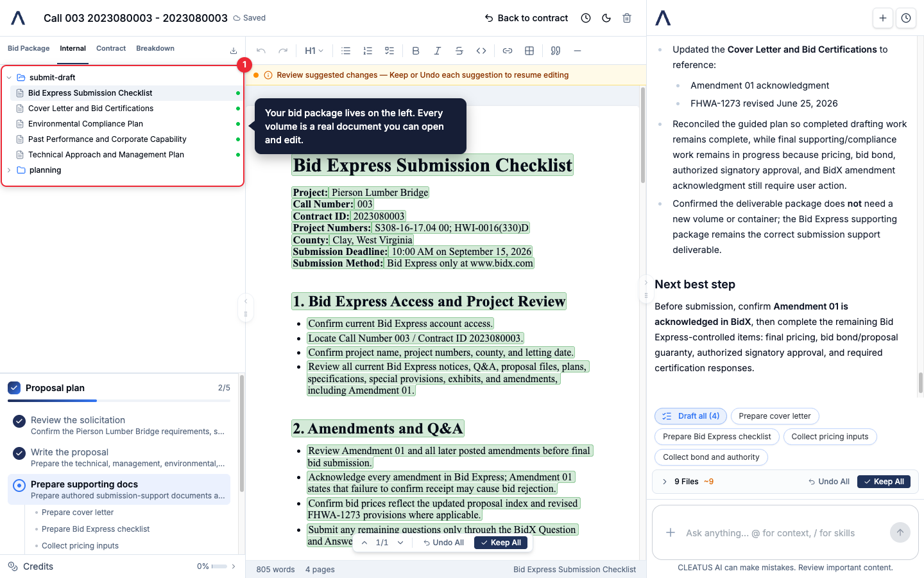The width and height of the screenshot is (924, 578).
Task: Click Collect pricing inputs sub-step in plan
Action: tap(80, 546)
